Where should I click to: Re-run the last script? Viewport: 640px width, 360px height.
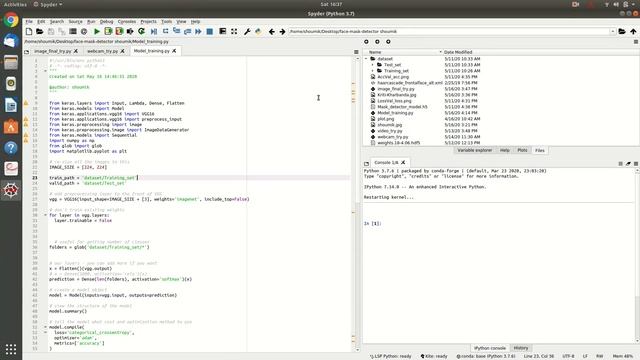[x=142, y=31]
